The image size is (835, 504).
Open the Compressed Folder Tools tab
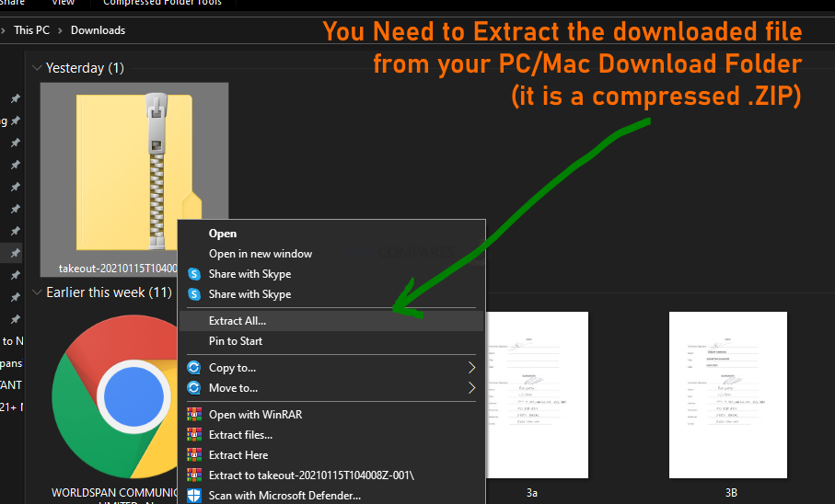pos(162,3)
